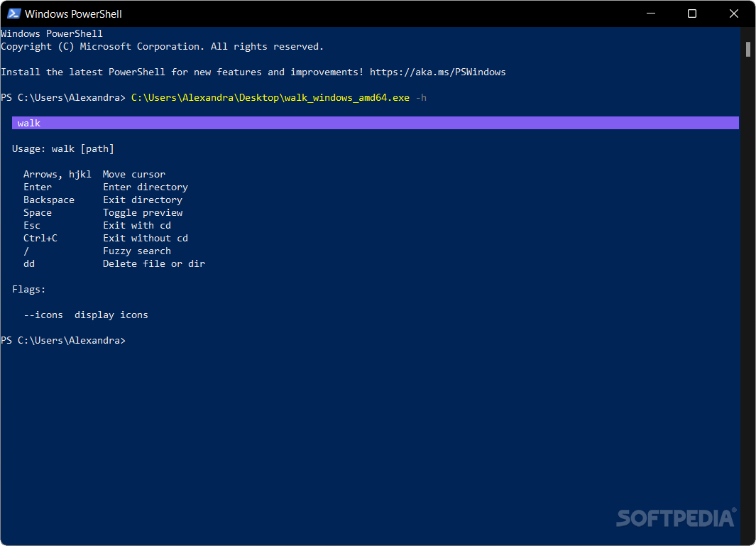Click the 'Exit directory' description
The height and width of the screenshot is (546, 756).
[143, 200]
